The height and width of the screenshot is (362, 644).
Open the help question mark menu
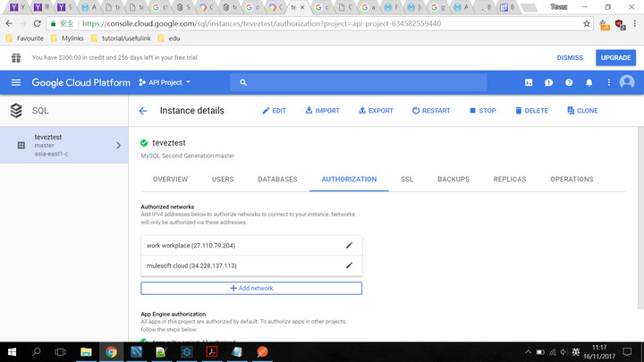(x=569, y=82)
